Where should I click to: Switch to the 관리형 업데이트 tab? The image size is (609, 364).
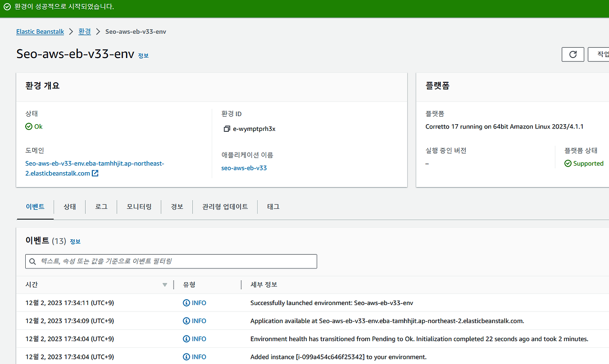[225, 207]
